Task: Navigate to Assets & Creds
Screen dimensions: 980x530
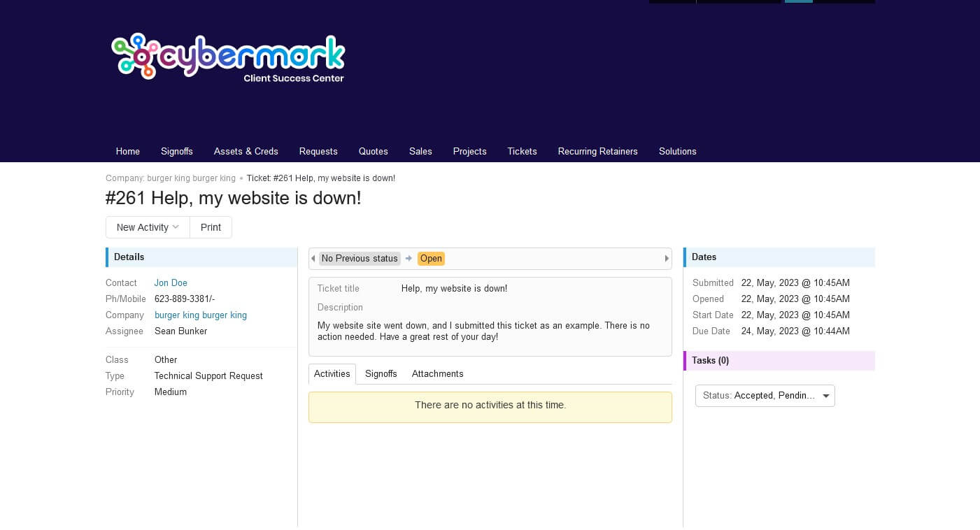Action: [x=246, y=152]
